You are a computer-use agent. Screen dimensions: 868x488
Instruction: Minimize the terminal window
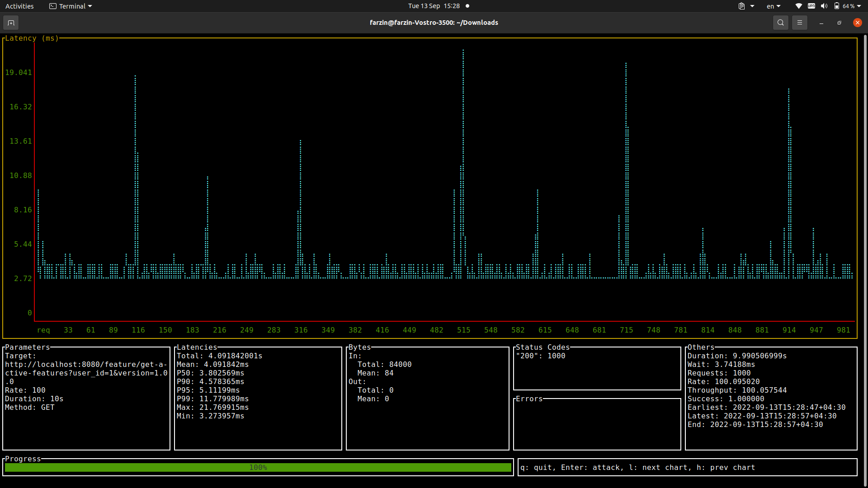pos(821,23)
